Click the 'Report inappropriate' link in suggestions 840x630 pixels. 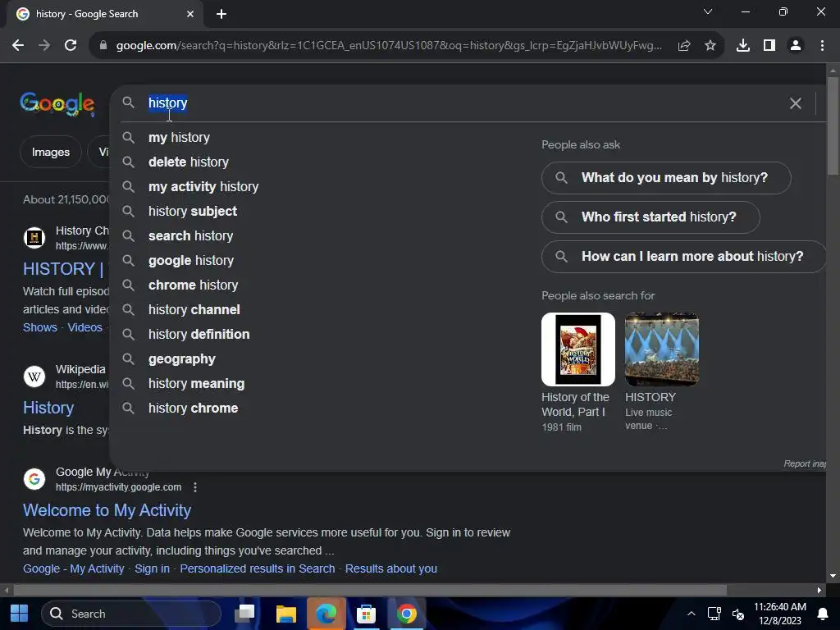(x=805, y=464)
